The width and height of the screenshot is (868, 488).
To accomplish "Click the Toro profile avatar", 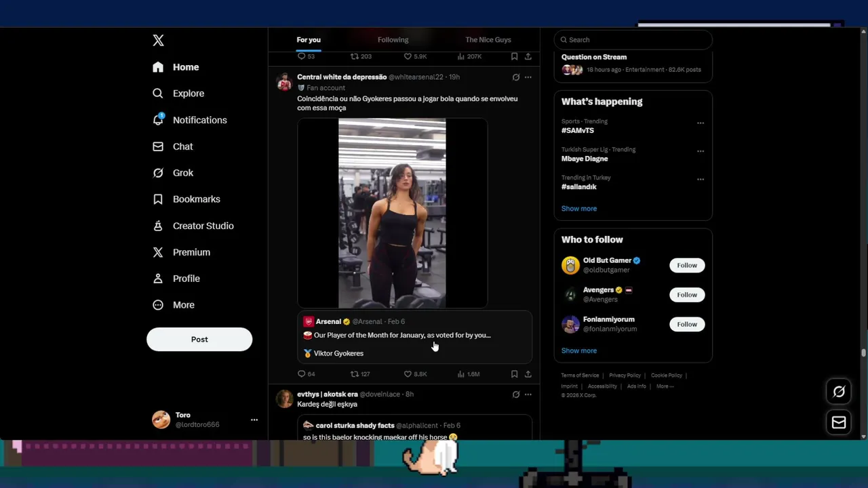I will [x=161, y=420].
